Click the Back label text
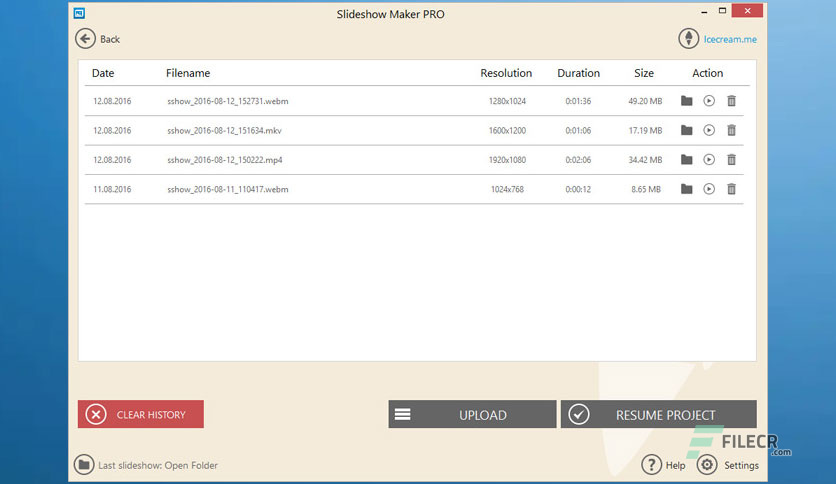 [x=110, y=39]
